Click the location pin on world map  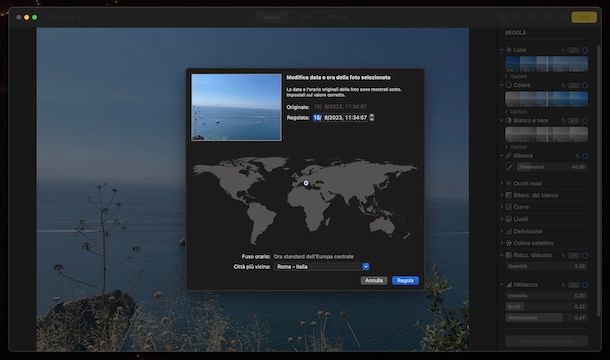[306, 183]
